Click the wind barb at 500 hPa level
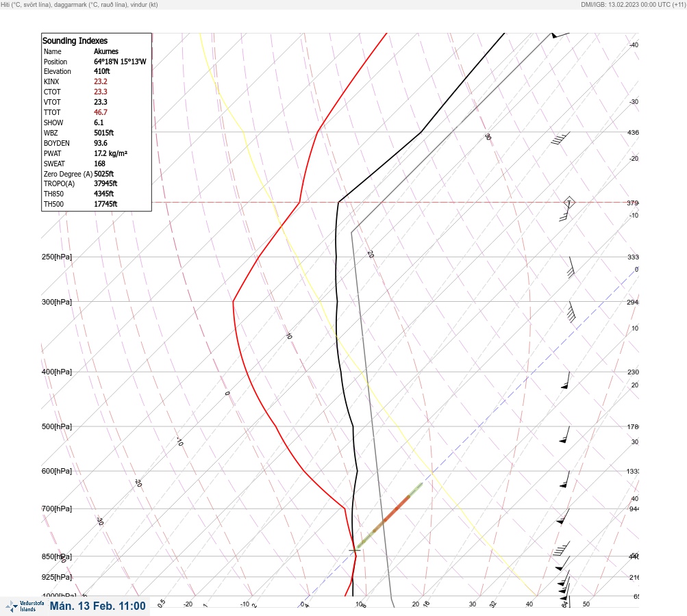This screenshot has width=687, height=616. click(565, 435)
